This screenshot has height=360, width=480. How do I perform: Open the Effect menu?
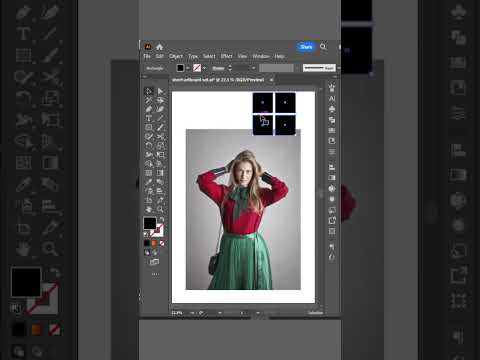click(x=226, y=56)
